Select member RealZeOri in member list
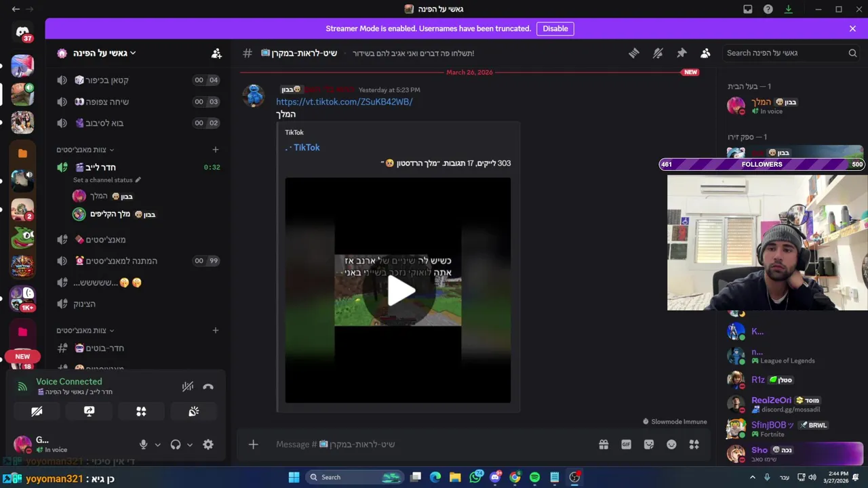Viewport: 868px width, 488px height. [x=791, y=405]
